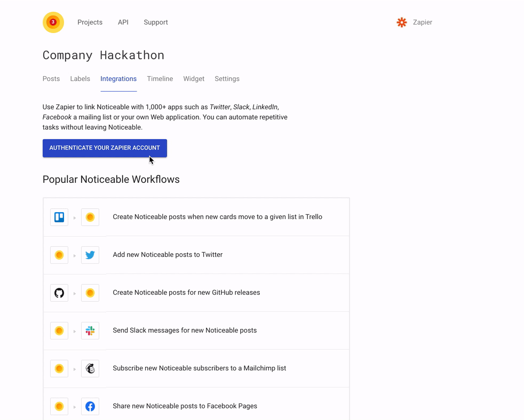Click Noticeable icon in the GitHub workflow row

click(90, 293)
